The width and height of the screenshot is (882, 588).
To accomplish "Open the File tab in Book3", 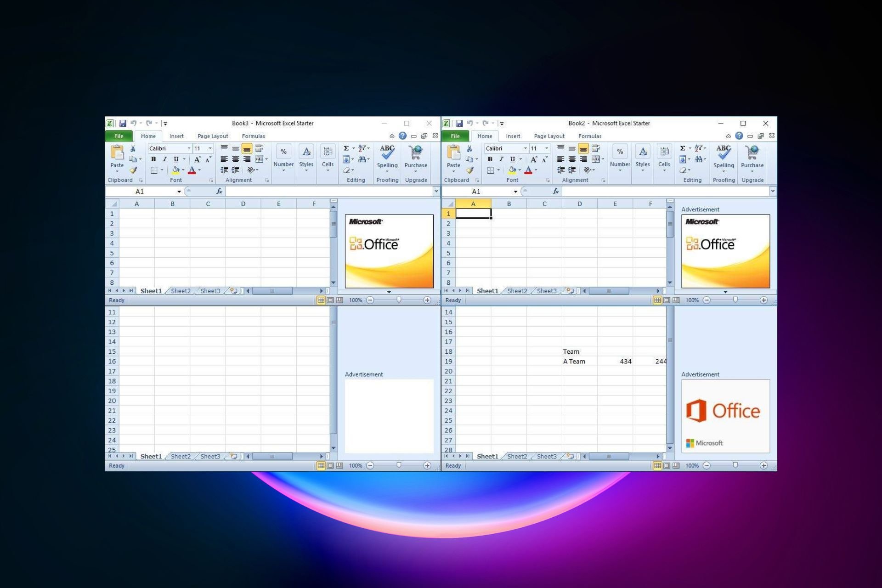I will click(119, 136).
